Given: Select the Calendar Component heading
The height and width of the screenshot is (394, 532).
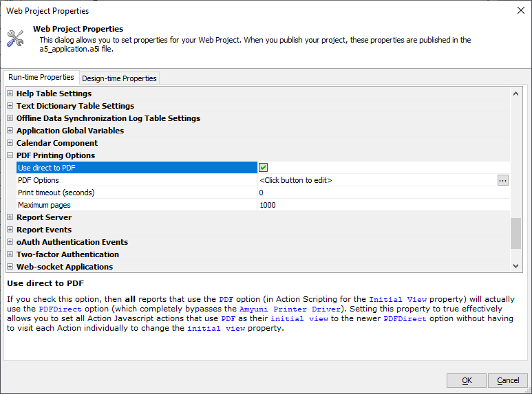Looking at the screenshot, I should (57, 143).
